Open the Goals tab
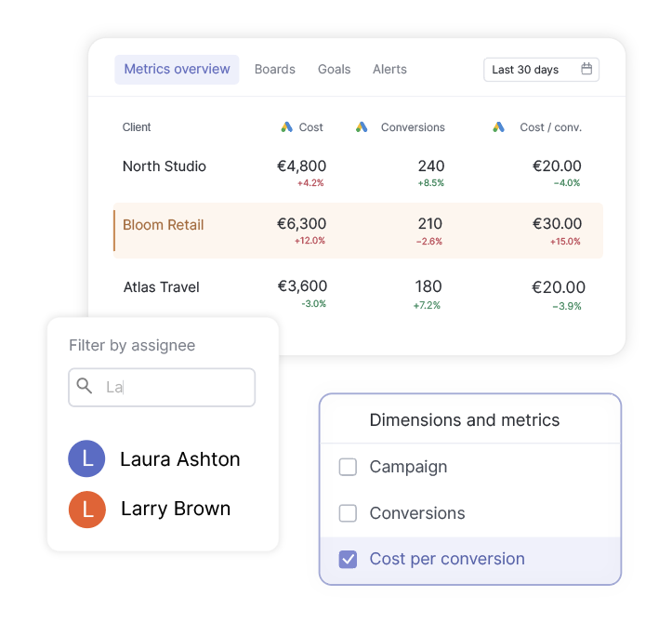This screenshot has width=672, height=636. coord(334,69)
